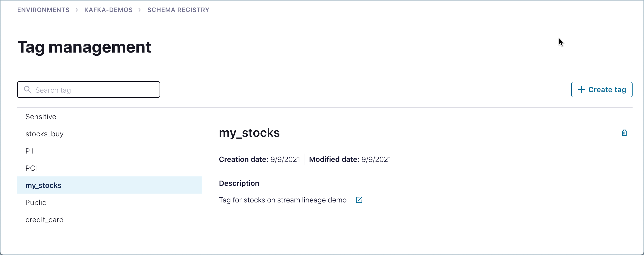Screen dimensions: 644x255
Task: Select the stocks_buy tag
Action: (x=44, y=133)
